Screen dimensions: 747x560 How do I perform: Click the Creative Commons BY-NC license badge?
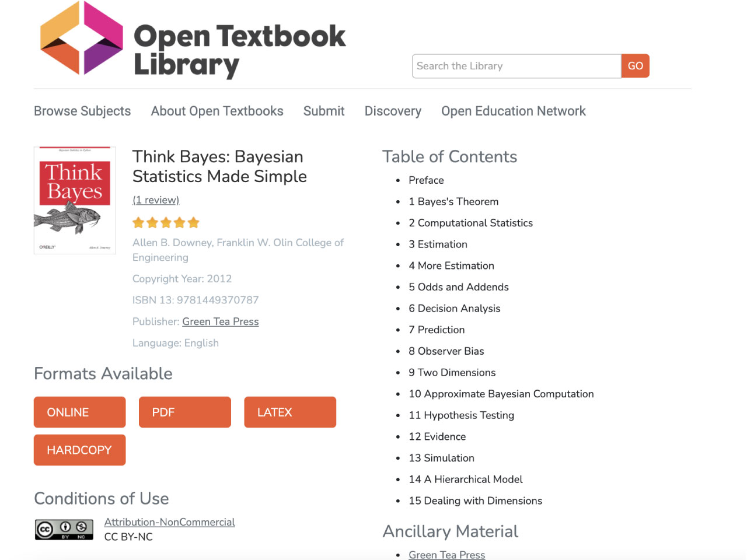point(64,530)
